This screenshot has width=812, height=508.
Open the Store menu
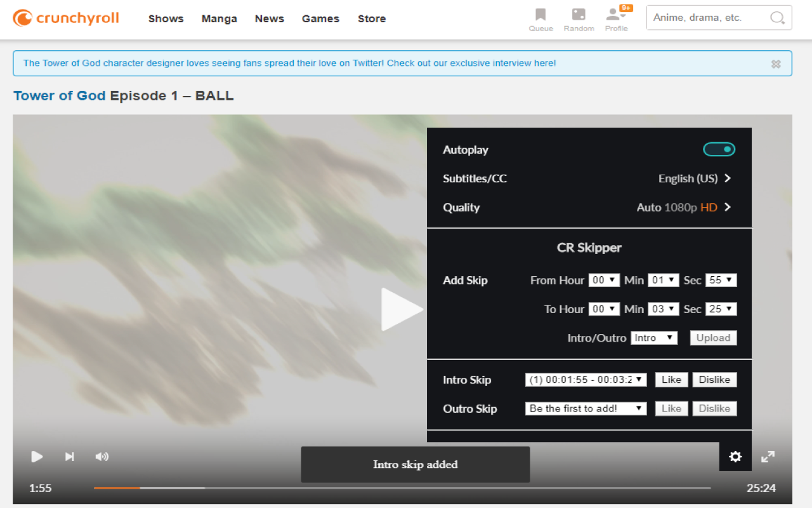tap(372, 18)
